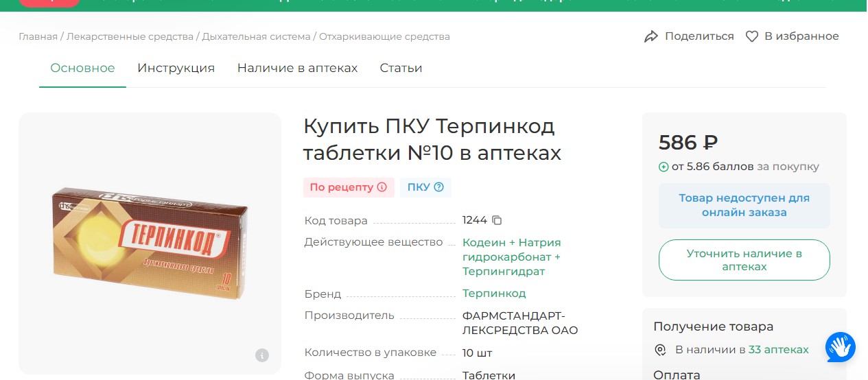
Task: Click price '586 ₽'
Action: point(688,143)
